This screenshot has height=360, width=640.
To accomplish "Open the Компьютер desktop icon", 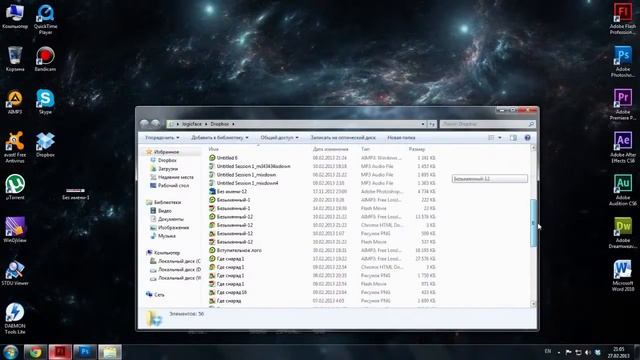I will point(15,17).
